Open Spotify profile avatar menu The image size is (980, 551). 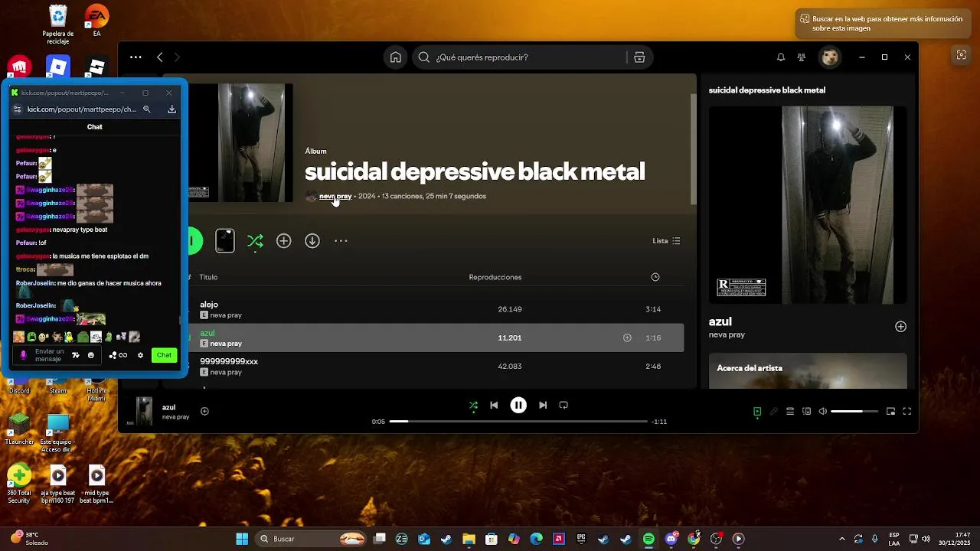tap(830, 57)
